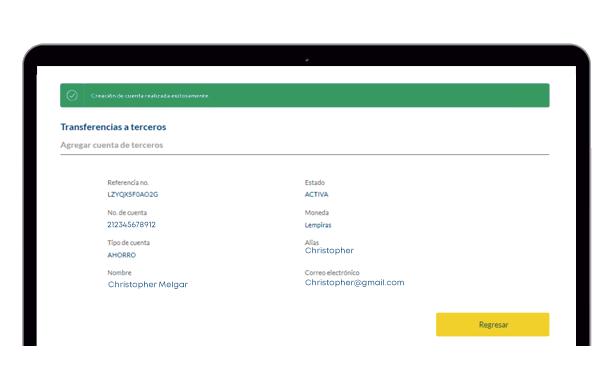This screenshot has width=612, height=375.
Task: Select the Tipo de cuenta label
Action: click(128, 242)
